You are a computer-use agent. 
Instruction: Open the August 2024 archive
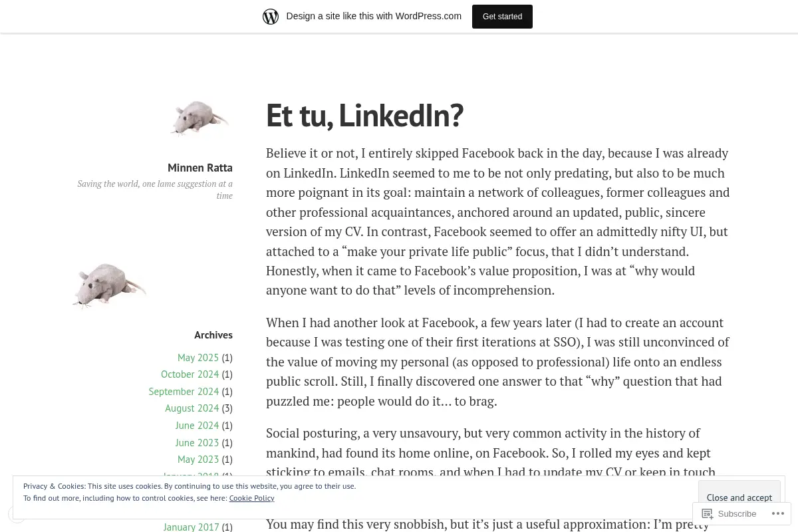click(x=192, y=408)
